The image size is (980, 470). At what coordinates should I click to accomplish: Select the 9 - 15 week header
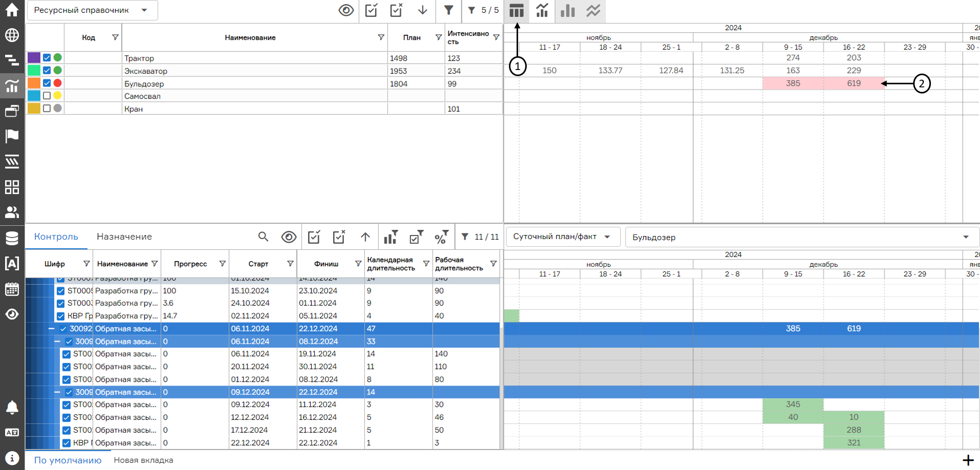(793, 47)
